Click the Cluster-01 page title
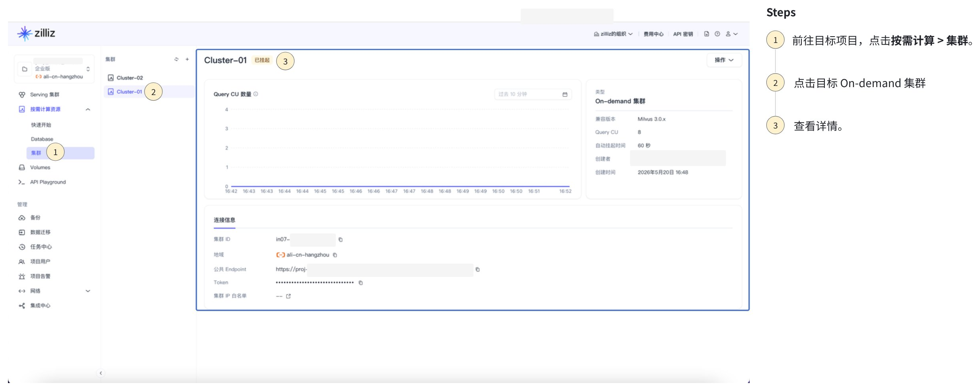 click(225, 60)
